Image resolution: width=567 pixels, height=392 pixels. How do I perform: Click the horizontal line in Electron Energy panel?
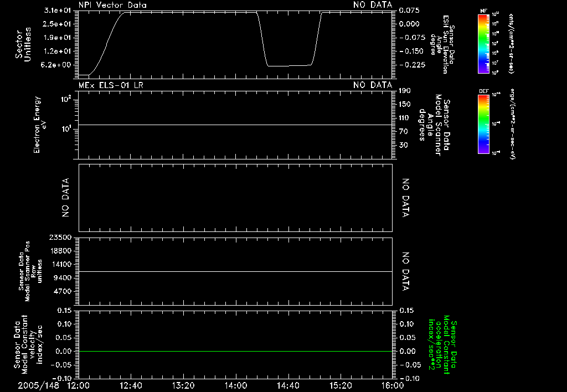[235, 125]
